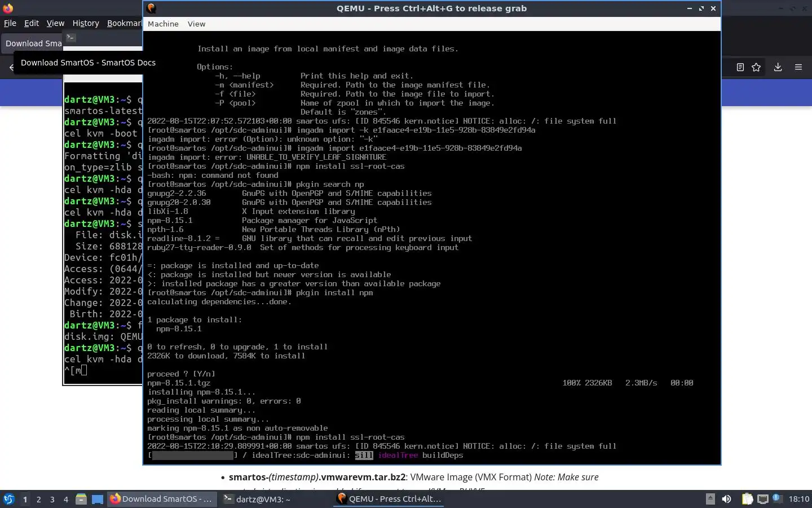Viewport: 812px width, 508px height.
Task: Click the 'ruby27-tty-reader-0.9.0' package row
Action: coord(303,247)
